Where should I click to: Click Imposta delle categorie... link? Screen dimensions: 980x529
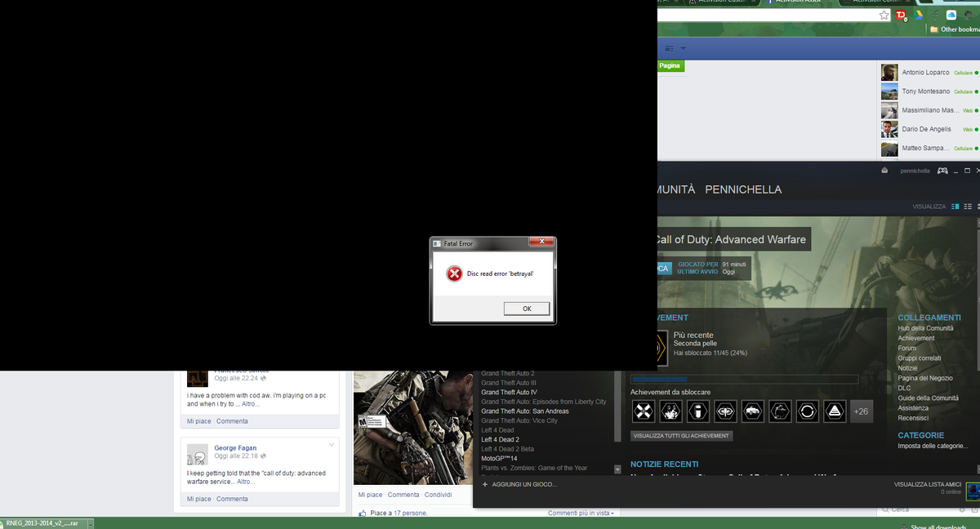[933, 446]
